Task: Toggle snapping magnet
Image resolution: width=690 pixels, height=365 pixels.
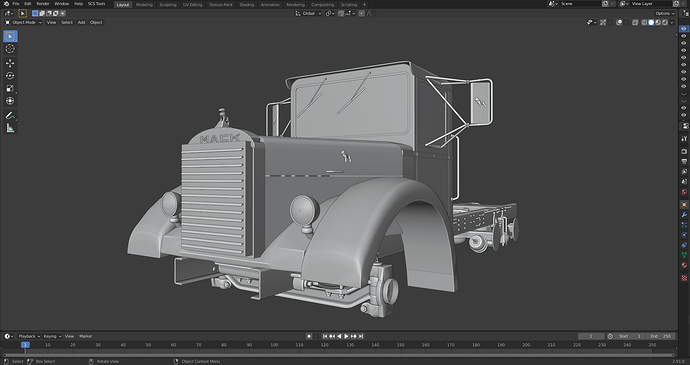Action: 341,14
